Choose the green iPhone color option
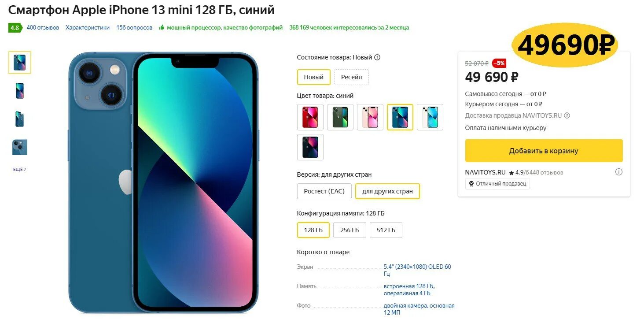 tap(340, 117)
